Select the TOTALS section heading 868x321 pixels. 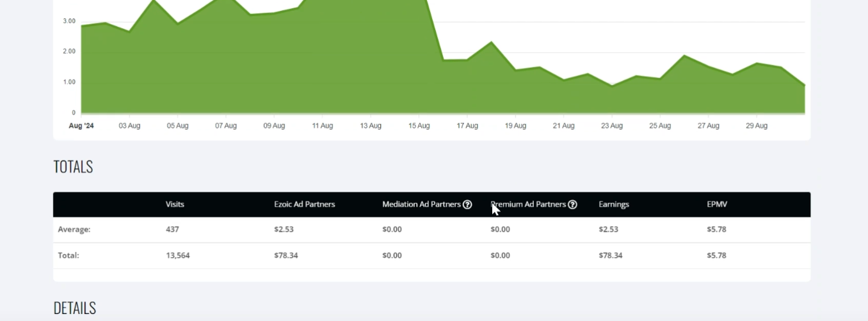(x=73, y=167)
